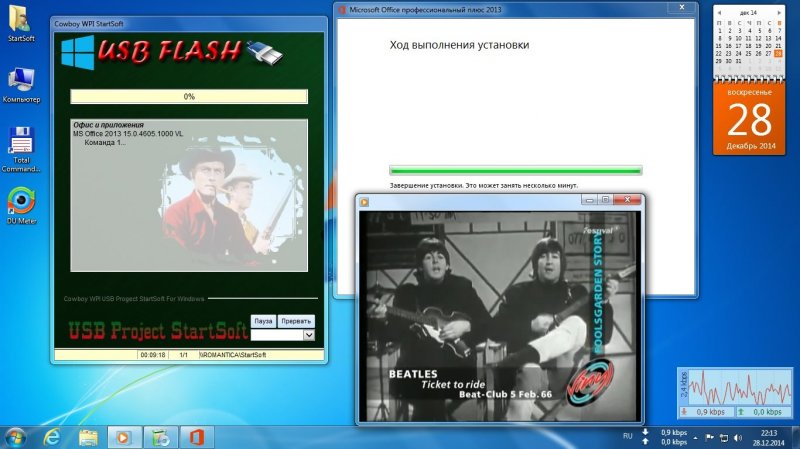Screen dimensions: 800x449
Task: Abort installation with the Прервать button
Action: [296, 321]
